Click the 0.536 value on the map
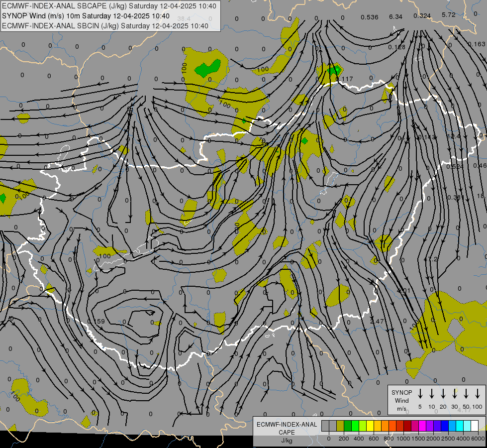487x448 pixels. click(369, 17)
